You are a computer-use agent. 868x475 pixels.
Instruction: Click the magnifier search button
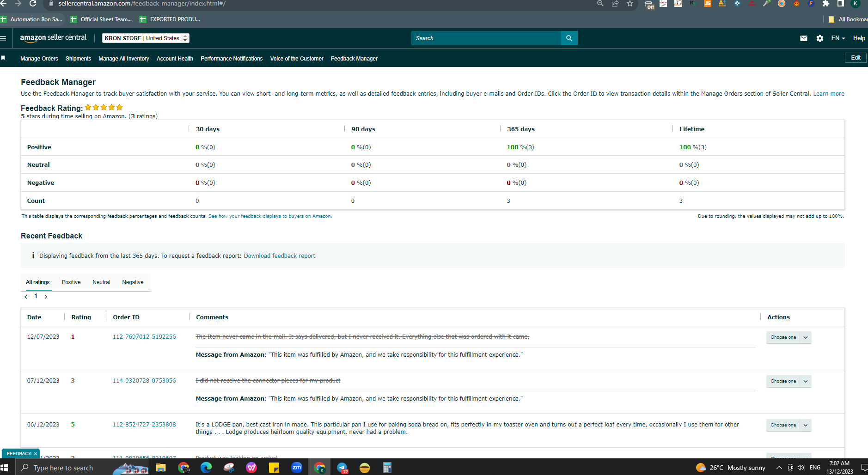click(x=569, y=38)
